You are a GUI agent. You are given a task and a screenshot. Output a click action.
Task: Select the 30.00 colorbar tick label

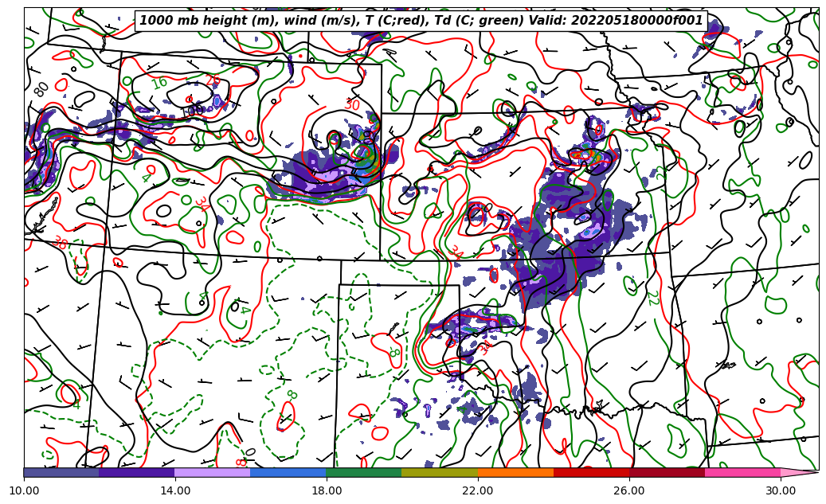(x=781, y=490)
